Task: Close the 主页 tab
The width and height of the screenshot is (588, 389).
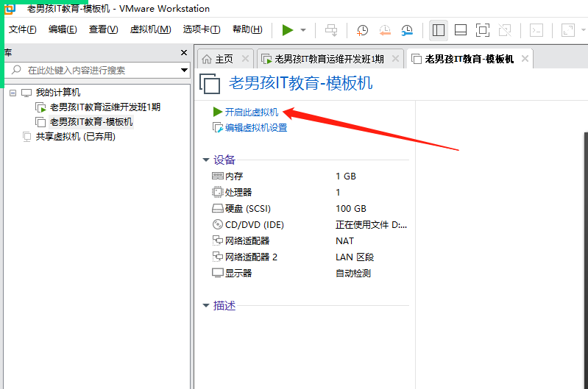Action: (x=245, y=59)
